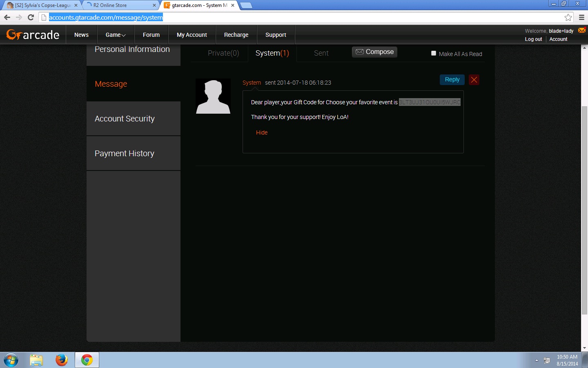Open the Chrome menu hamburger icon
Screen dimensions: 588x368
click(581, 17)
